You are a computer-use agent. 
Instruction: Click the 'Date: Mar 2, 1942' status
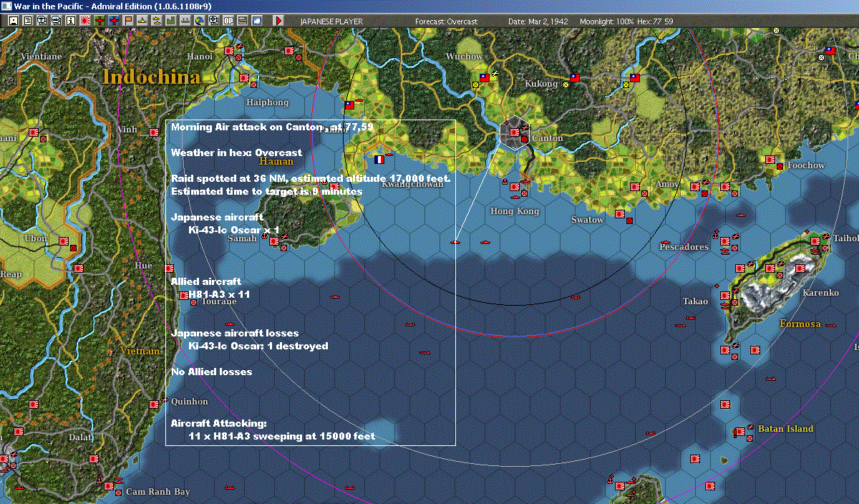tap(538, 21)
